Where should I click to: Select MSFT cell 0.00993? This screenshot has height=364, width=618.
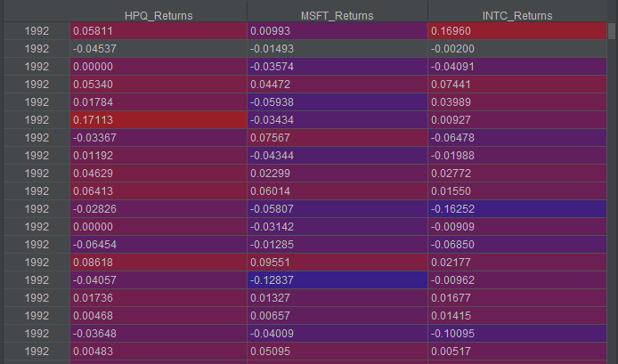click(x=337, y=31)
